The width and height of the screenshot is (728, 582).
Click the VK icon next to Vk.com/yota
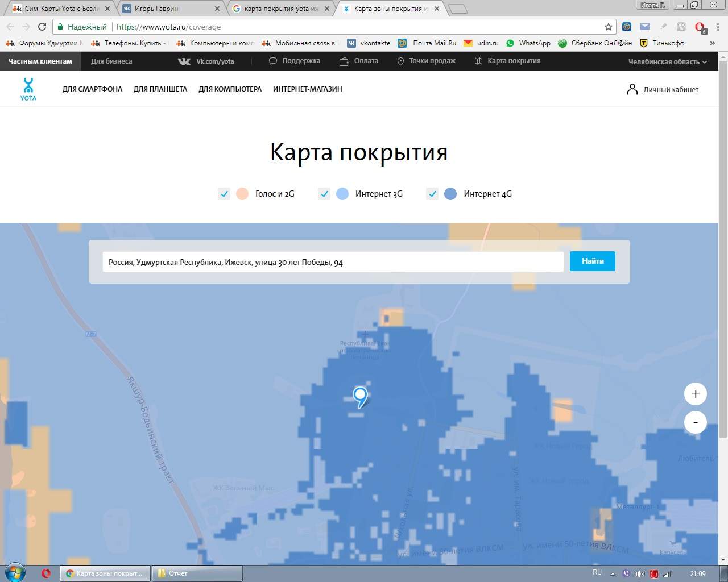184,61
